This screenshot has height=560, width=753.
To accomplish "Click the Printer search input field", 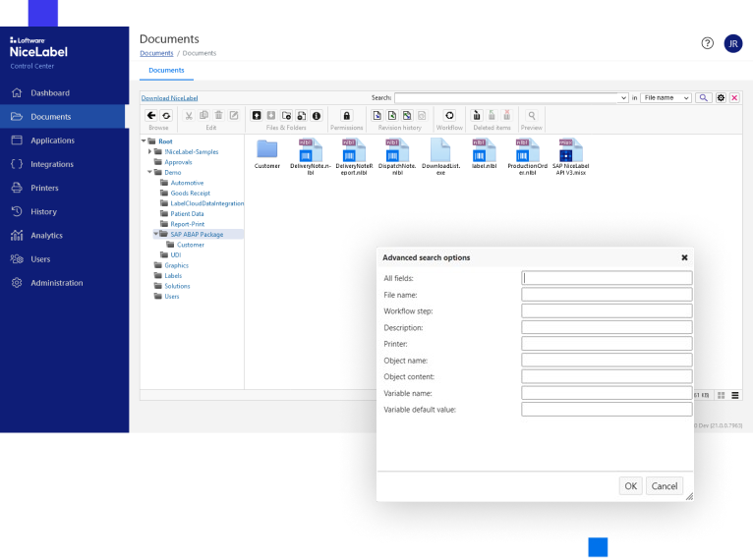I will 607,344.
